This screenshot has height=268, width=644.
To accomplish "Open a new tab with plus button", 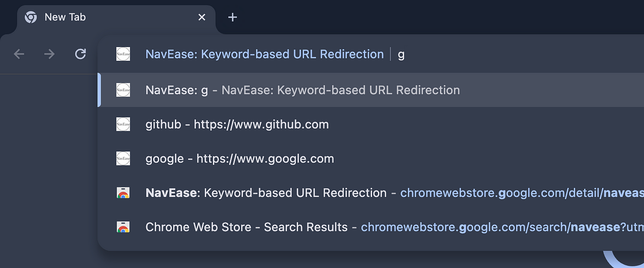I will 233,17.
